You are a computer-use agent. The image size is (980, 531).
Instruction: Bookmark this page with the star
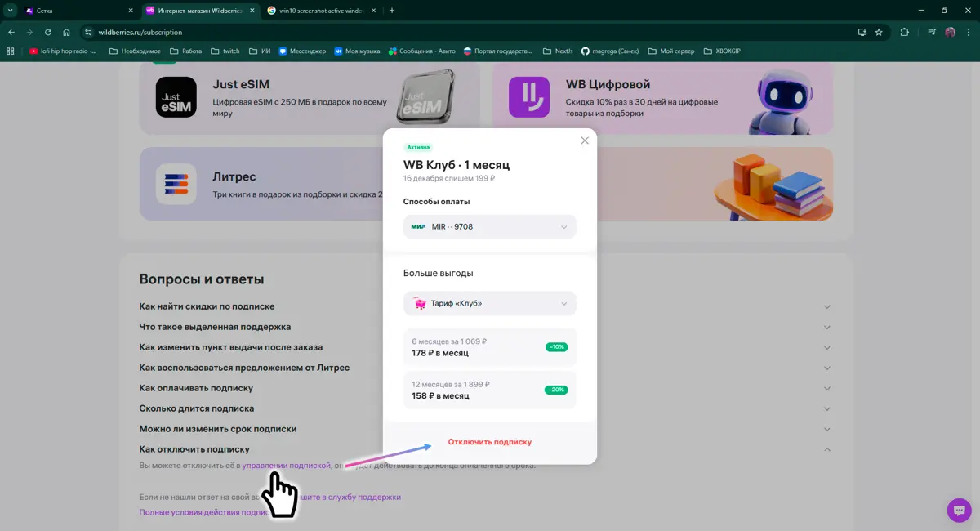(879, 33)
